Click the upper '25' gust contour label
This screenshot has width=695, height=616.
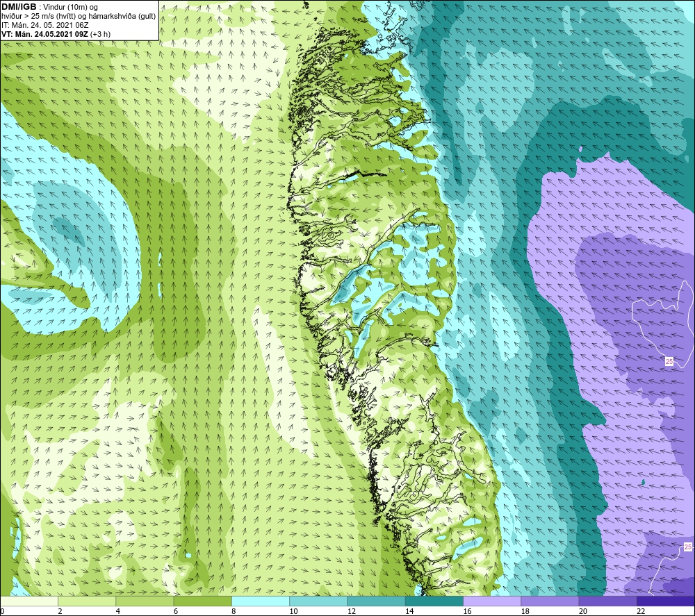tap(669, 361)
